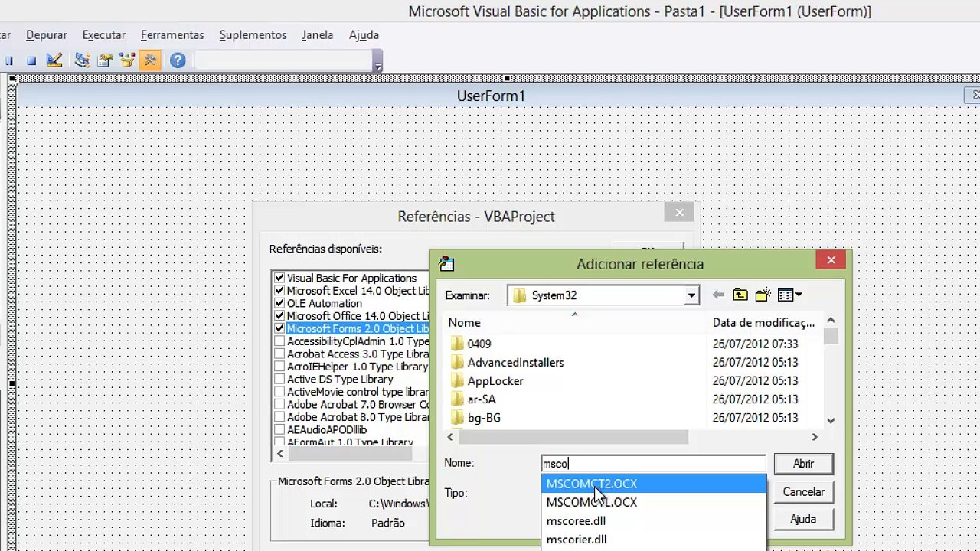This screenshot has width=980, height=551.
Task: Toggle Design Mode toolbar icon
Action: [x=54, y=60]
